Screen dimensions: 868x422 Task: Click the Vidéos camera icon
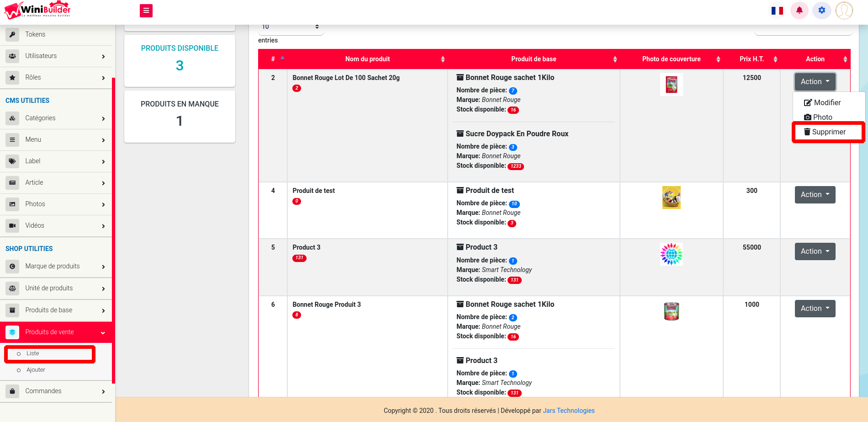point(12,225)
